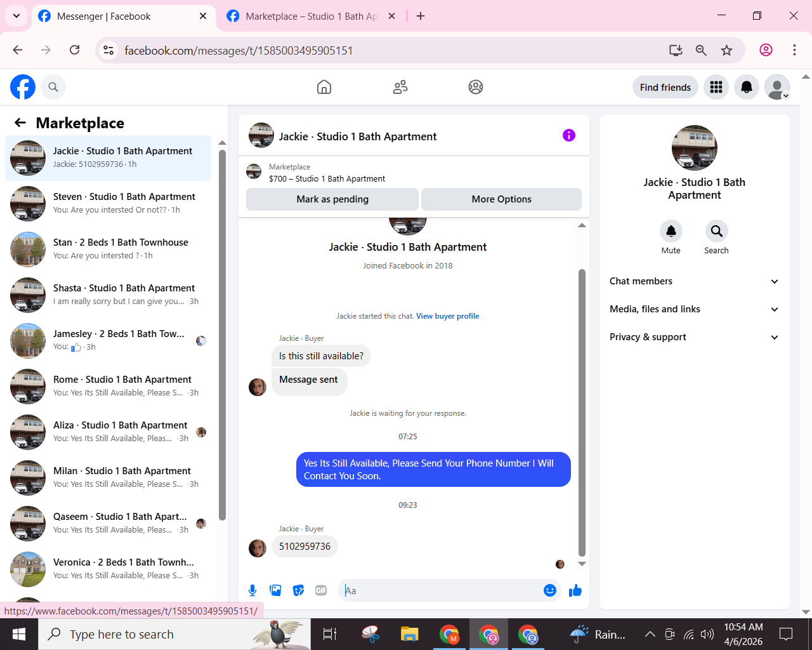The width and height of the screenshot is (812, 650).
Task: Search in conversation with the magnifier icon
Action: pyautogui.click(x=717, y=231)
